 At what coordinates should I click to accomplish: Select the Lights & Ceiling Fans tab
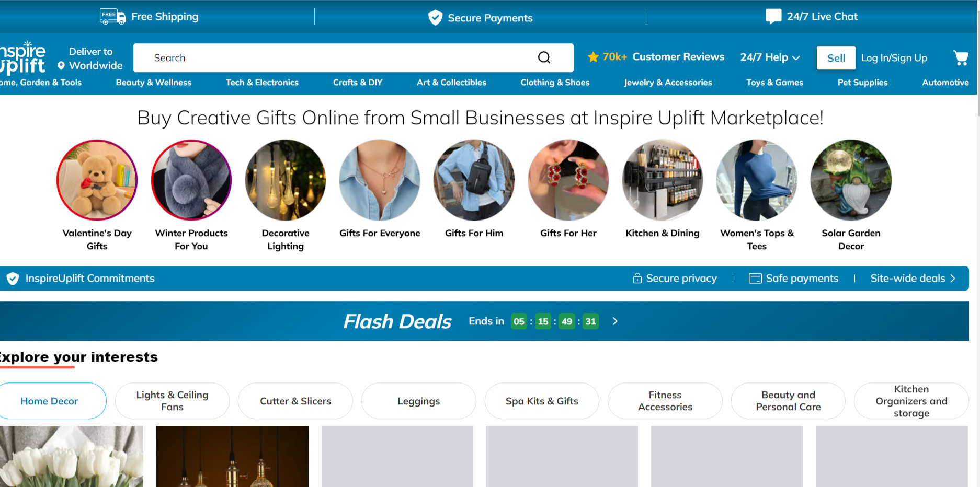[x=172, y=401]
